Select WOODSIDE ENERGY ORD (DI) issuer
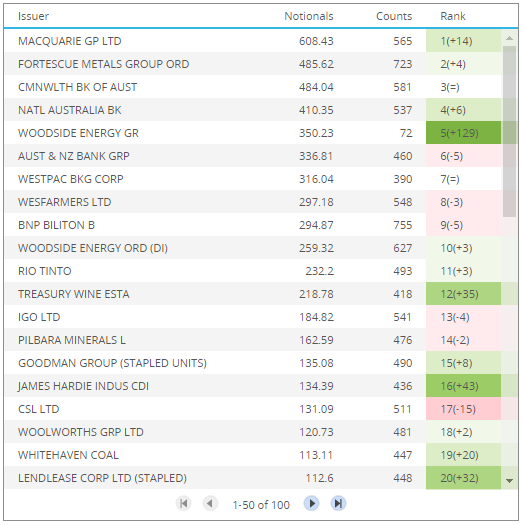The width and height of the screenshot is (523, 525). [93, 248]
